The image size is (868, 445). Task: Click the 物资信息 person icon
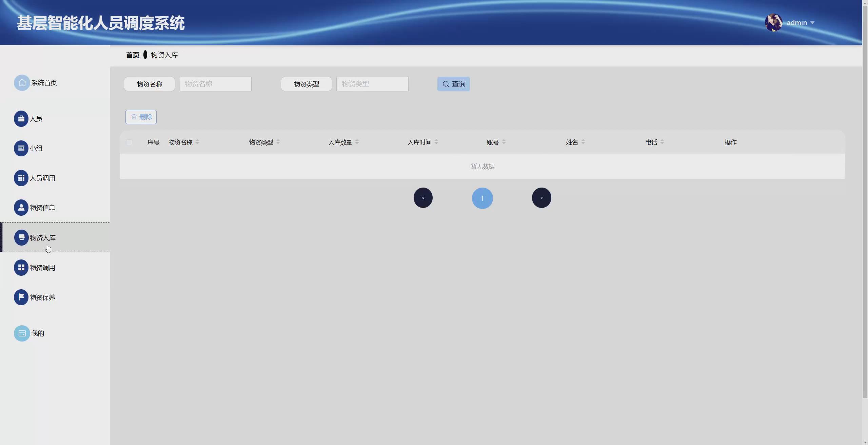pos(21,208)
